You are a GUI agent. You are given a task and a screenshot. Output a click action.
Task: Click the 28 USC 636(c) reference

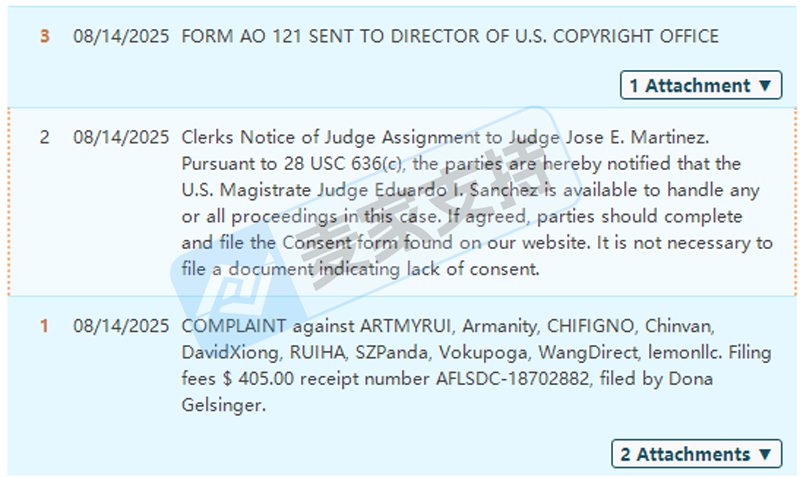[343, 164]
